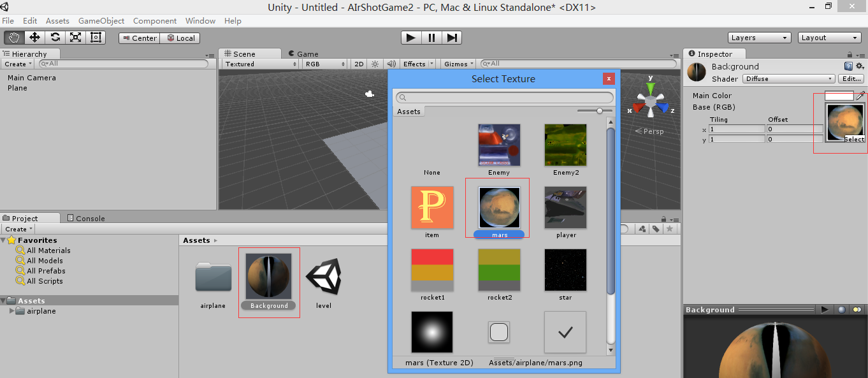868x378 pixels.
Task: Open the Layers dropdown
Action: click(x=760, y=38)
